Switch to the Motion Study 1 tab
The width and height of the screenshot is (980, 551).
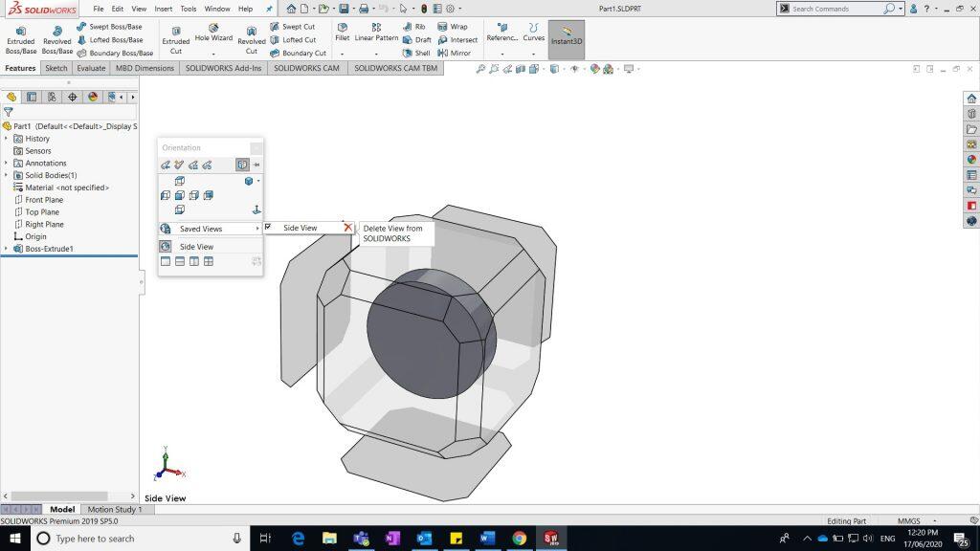(114, 510)
